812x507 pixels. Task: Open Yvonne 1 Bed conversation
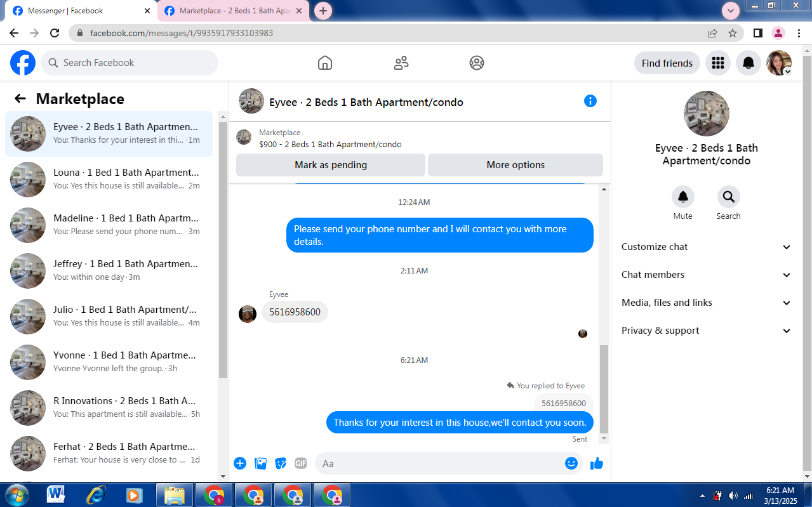click(x=109, y=362)
